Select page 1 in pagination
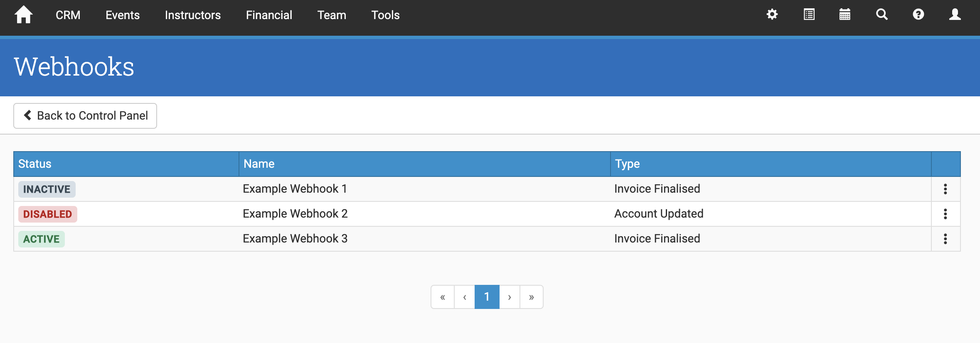The width and height of the screenshot is (980, 343). [x=487, y=297]
